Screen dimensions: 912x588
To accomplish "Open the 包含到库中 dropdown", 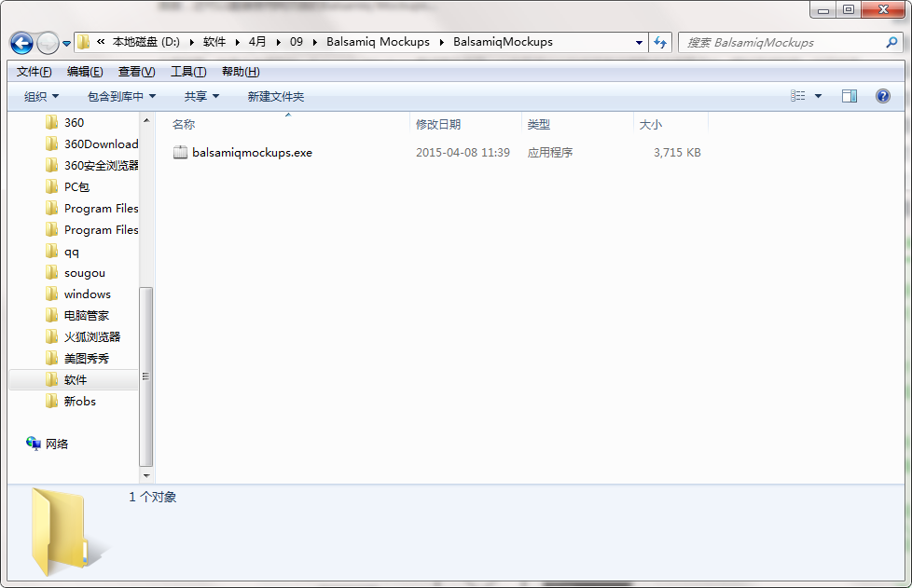I will pyautogui.click(x=121, y=97).
